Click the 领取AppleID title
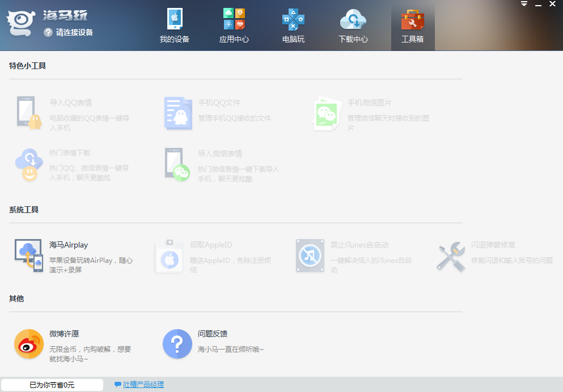The width and height of the screenshot is (563, 392). [211, 245]
